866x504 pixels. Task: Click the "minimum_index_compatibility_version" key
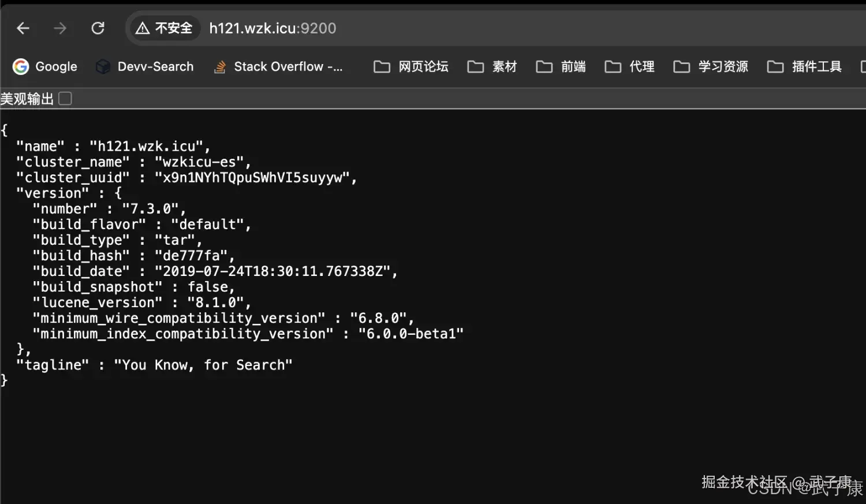click(183, 334)
